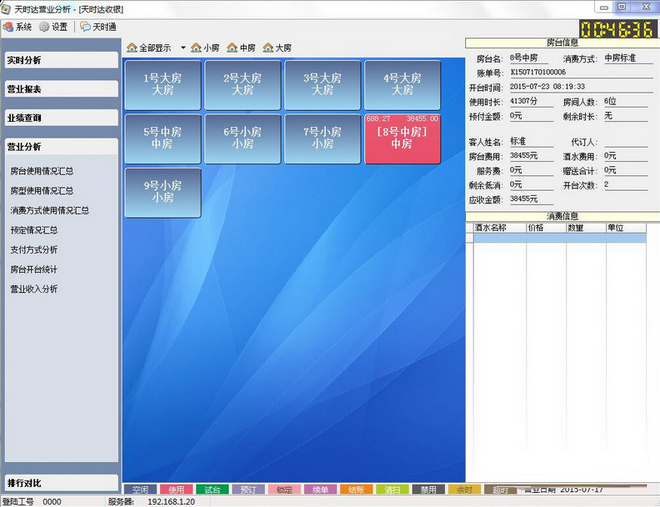Image resolution: width=660 pixels, height=507 pixels.
Task: Click the house icon for 小房 filter
Action: click(x=196, y=48)
